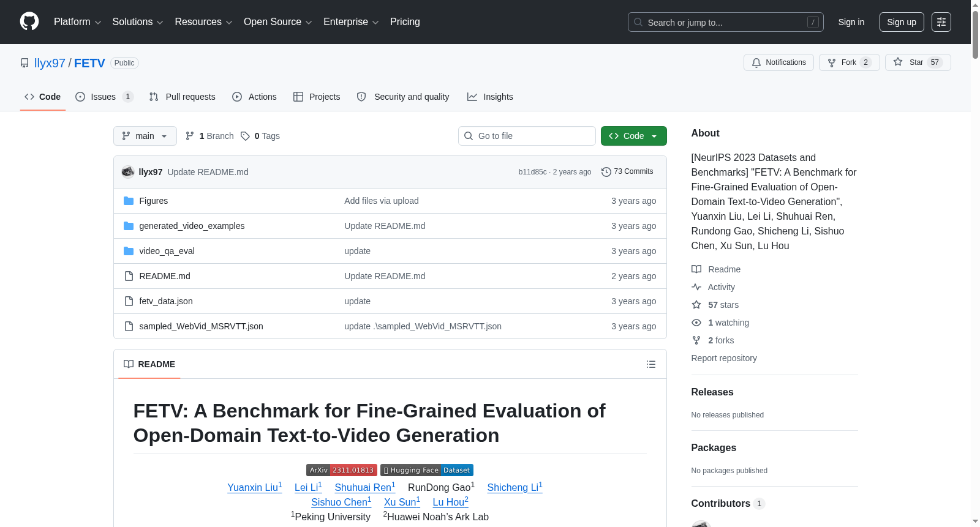Open the 73 Commits history
The height and width of the screenshot is (527, 980).
pos(627,172)
